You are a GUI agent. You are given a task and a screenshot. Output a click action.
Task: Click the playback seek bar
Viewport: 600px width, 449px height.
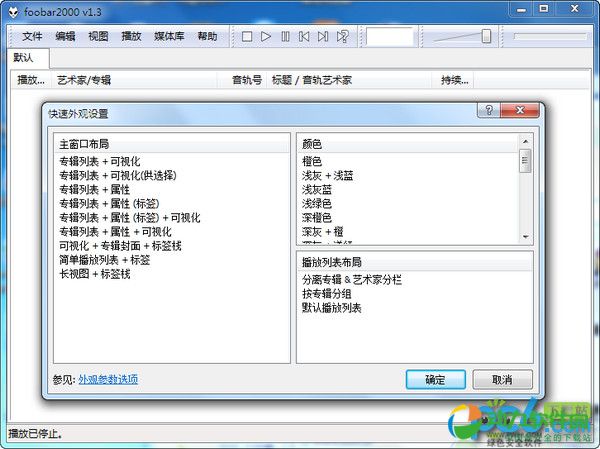(x=549, y=37)
